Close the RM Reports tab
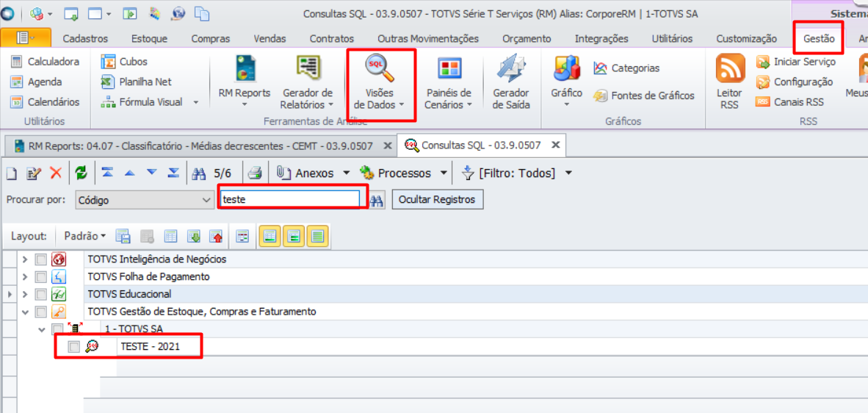Image resolution: width=868 pixels, height=413 pixels. [388, 145]
